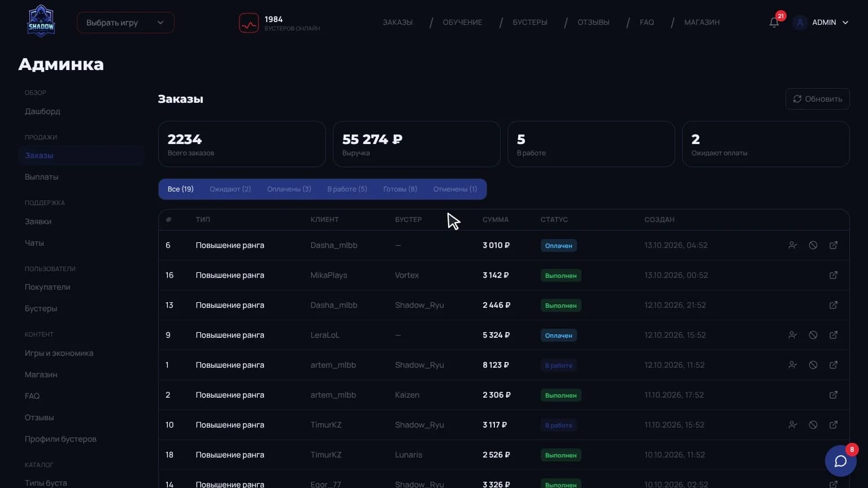Expand the 'Выбрать игру' game dropdown
868x488 pixels.
tap(125, 23)
